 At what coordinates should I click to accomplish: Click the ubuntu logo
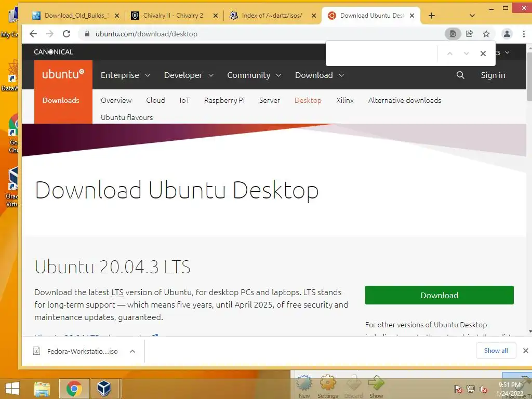pos(63,74)
